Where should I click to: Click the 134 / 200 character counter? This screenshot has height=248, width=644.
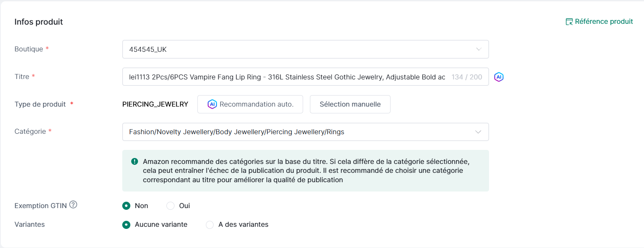(x=467, y=77)
